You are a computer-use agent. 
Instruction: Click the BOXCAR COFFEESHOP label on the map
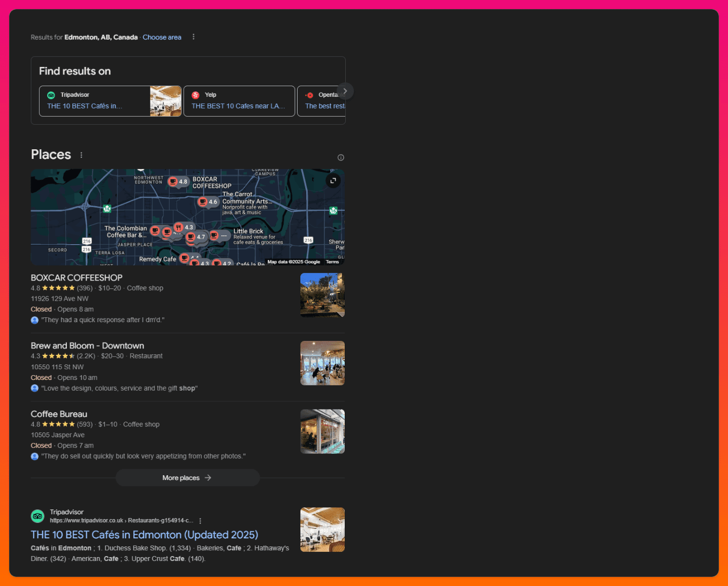pyautogui.click(x=212, y=182)
